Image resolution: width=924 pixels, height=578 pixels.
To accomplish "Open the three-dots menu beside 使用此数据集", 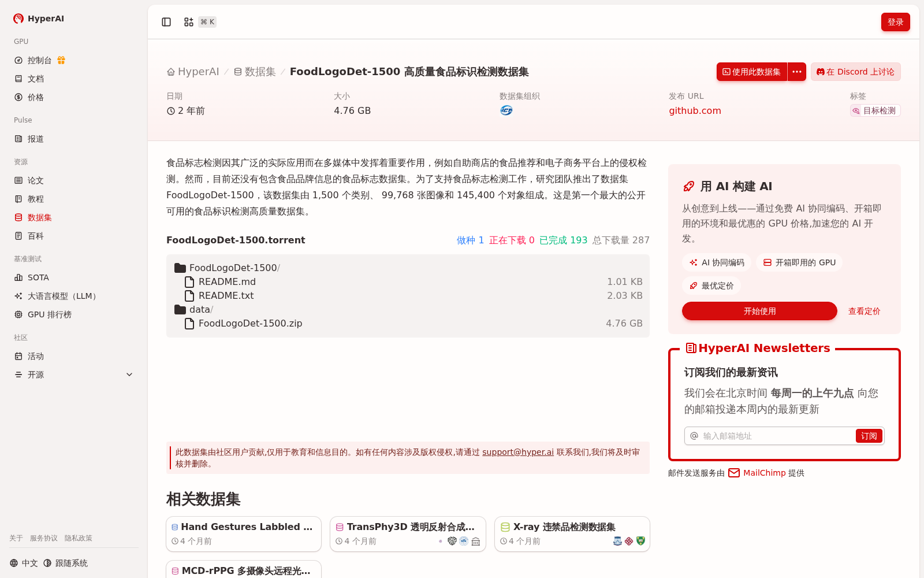I will click(x=797, y=72).
